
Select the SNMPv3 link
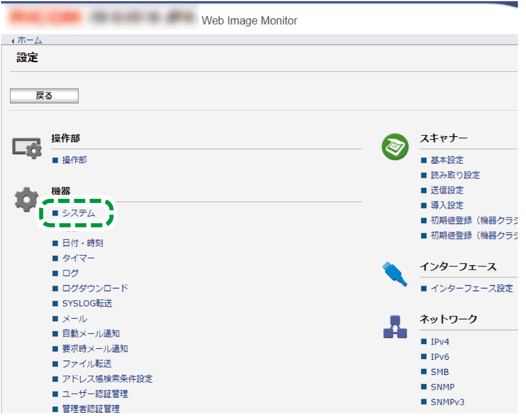[x=447, y=402]
